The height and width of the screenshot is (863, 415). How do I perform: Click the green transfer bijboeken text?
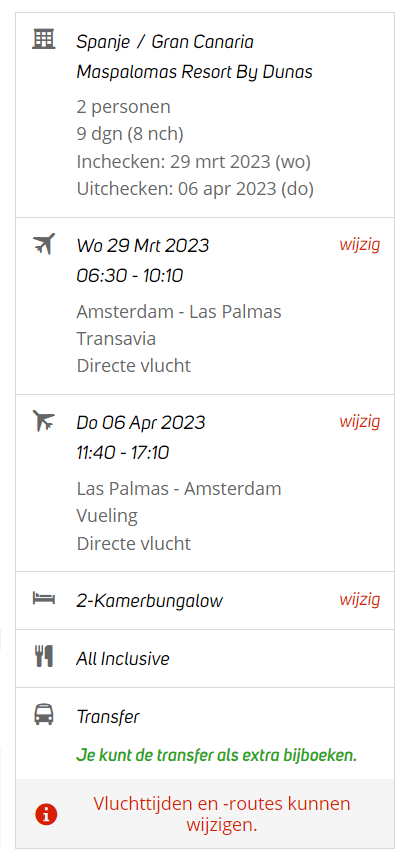(x=217, y=755)
